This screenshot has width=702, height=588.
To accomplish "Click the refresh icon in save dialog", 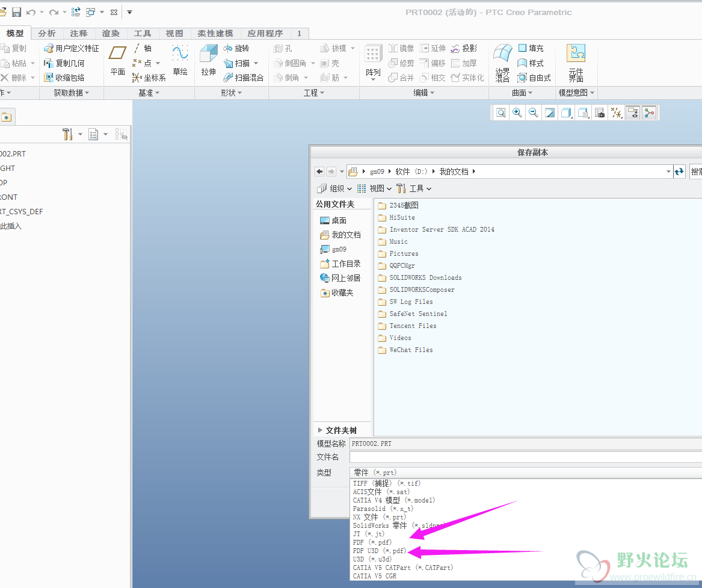I will [679, 172].
